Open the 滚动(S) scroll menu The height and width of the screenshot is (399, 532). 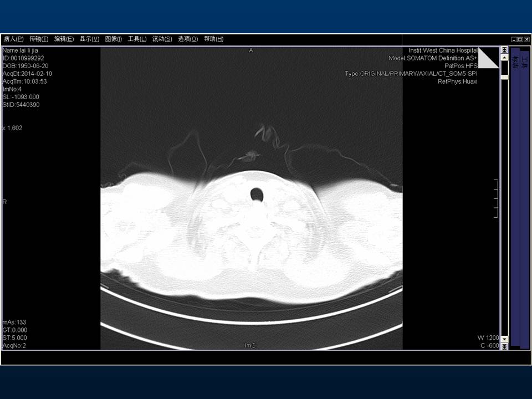pos(162,39)
